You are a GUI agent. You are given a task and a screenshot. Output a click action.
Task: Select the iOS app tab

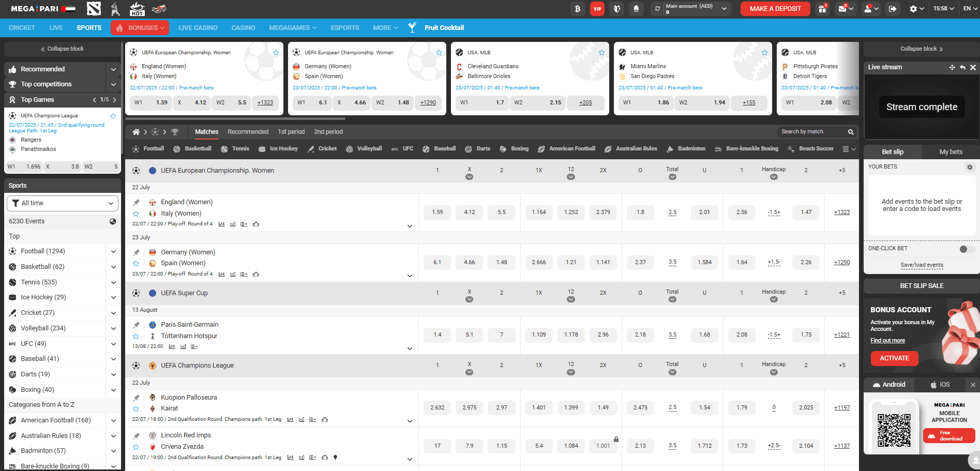coord(940,385)
